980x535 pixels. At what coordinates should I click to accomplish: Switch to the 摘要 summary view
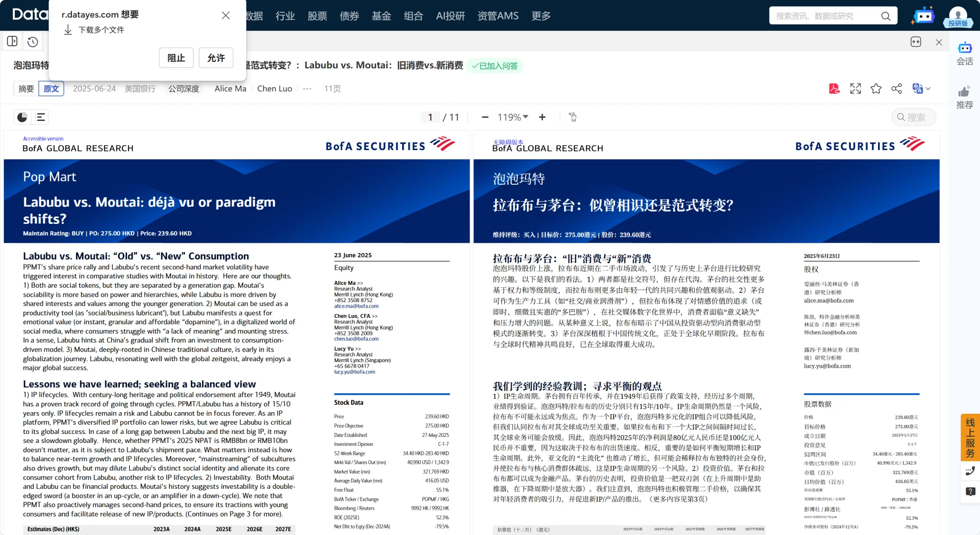coord(26,89)
